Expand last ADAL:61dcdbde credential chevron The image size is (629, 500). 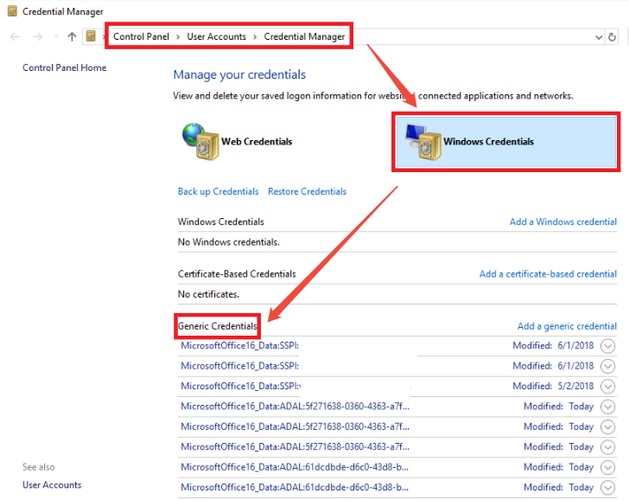[608, 487]
